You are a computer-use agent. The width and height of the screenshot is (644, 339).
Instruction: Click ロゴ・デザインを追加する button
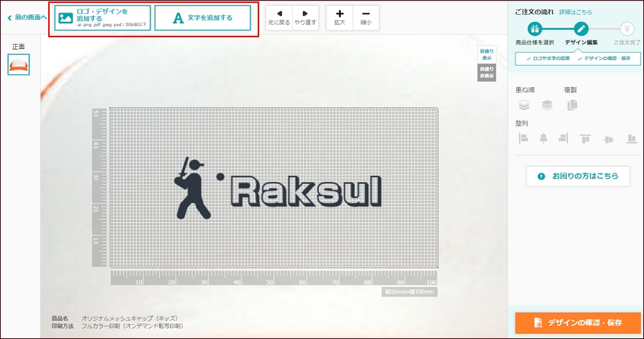tap(102, 18)
